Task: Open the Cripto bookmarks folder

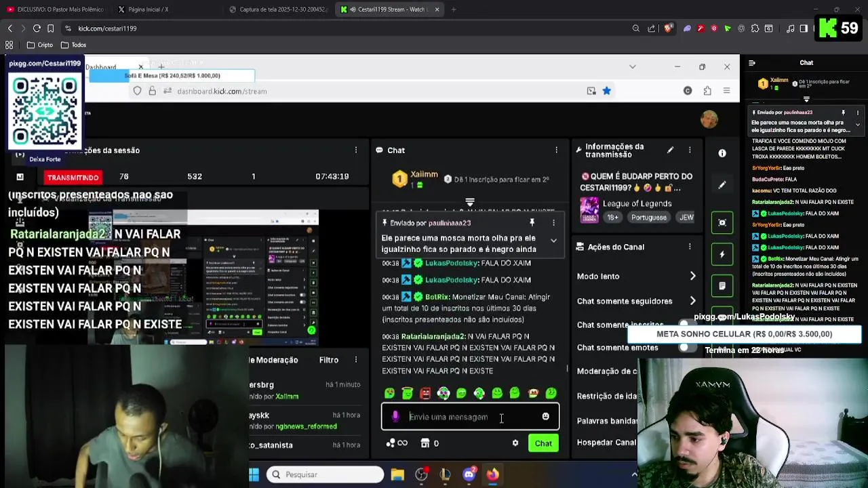Action: click(39, 45)
